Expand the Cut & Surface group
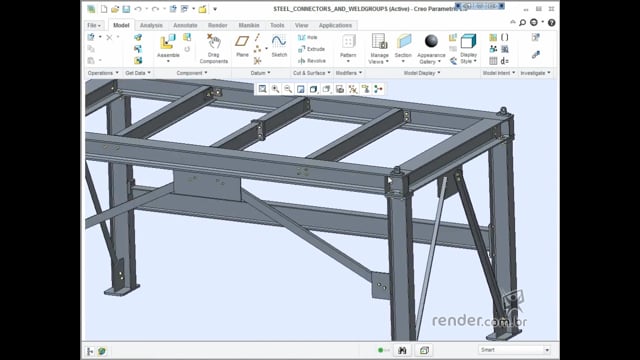640x360 pixels. tap(311, 73)
